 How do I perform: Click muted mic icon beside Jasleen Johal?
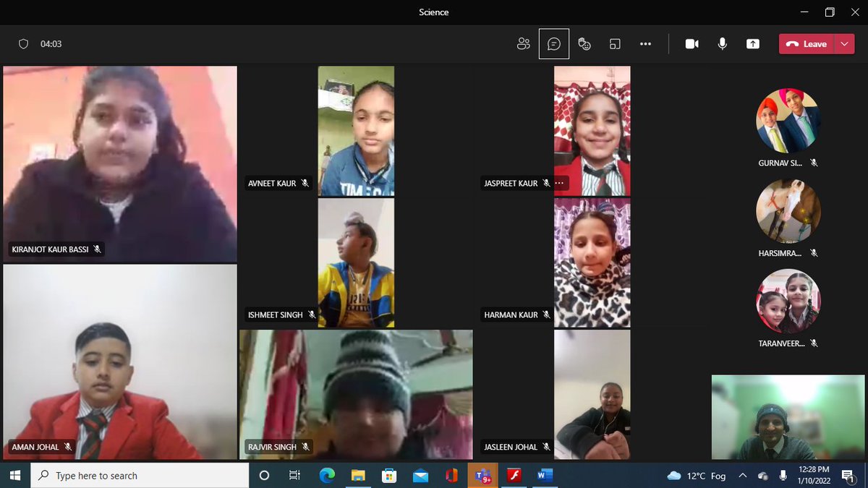(547, 447)
